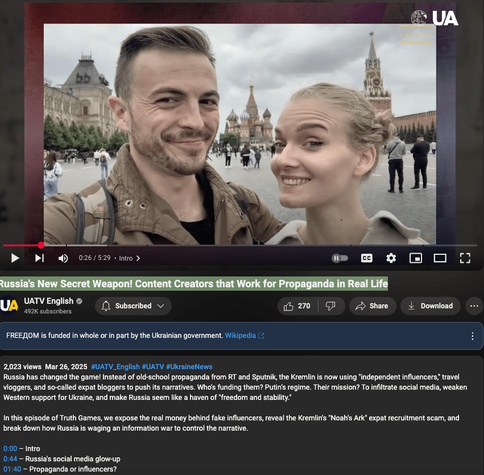Turn on closed captions
Image resolution: width=484 pixels, height=475 pixels.
pyautogui.click(x=367, y=258)
